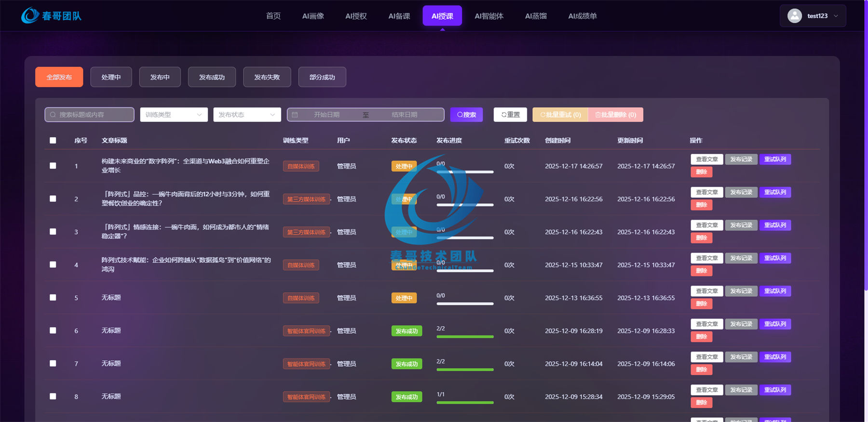The height and width of the screenshot is (422, 868).
Task: Click the 批量重试 batch retry button
Action: (560, 115)
